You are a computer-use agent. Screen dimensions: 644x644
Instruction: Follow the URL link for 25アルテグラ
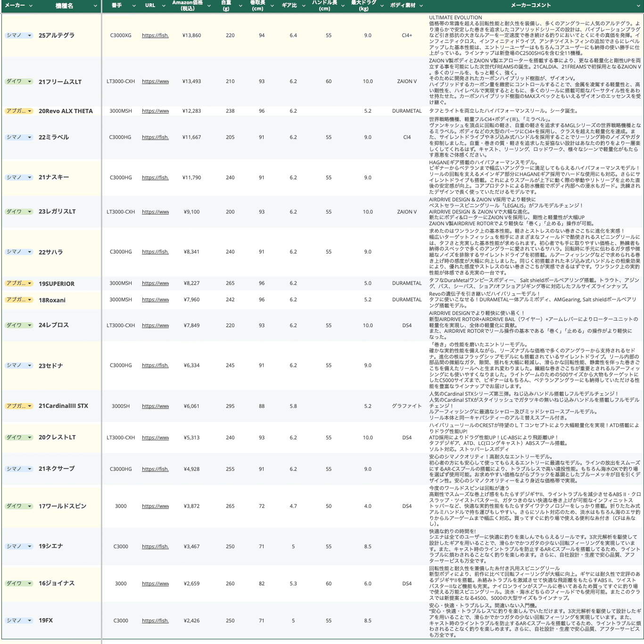(x=155, y=35)
